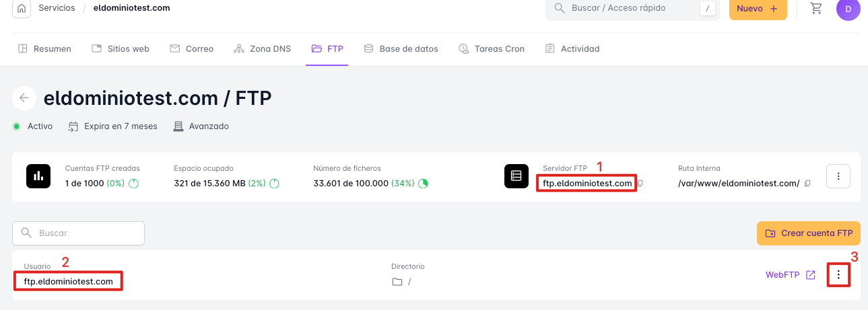
Task: Click Crear cuenta FTP button
Action: point(808,233)
